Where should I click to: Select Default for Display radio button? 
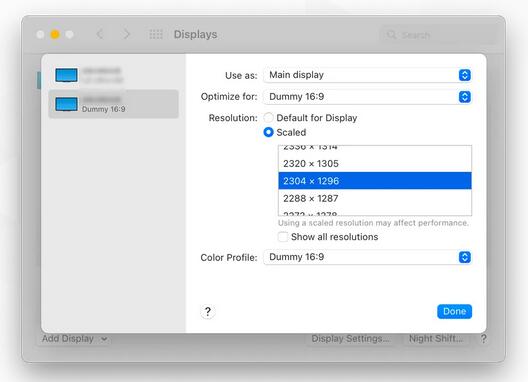pyautogui.click(x=268, y=118)
